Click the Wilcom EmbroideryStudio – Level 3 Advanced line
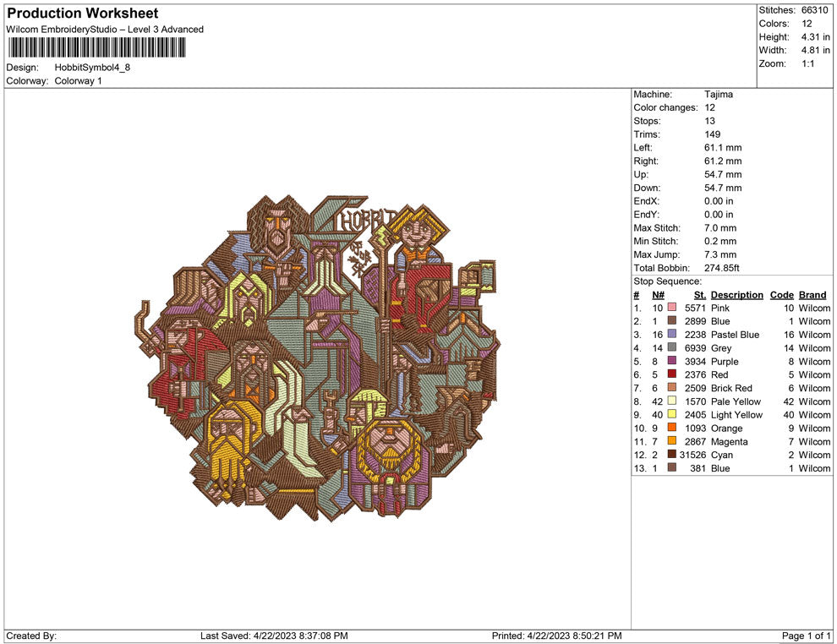Viewport: 837px width, 644px height. tap(105, 30)
